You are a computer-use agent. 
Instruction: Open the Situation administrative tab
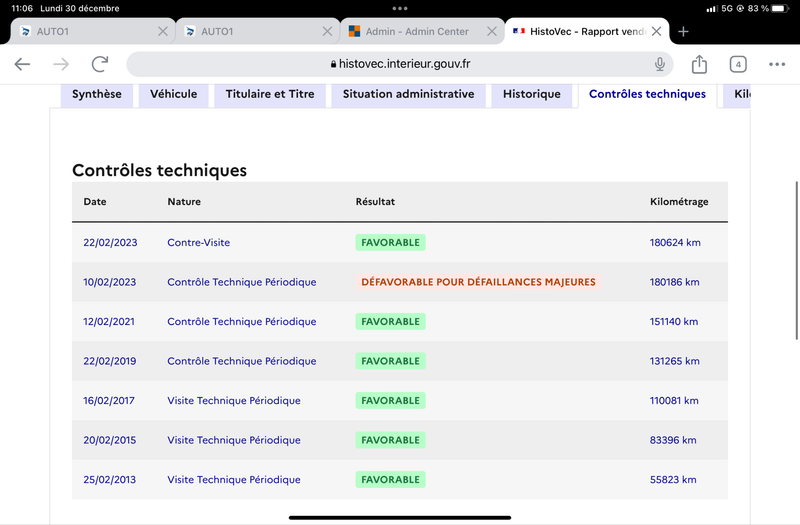(x=408, y=94)
